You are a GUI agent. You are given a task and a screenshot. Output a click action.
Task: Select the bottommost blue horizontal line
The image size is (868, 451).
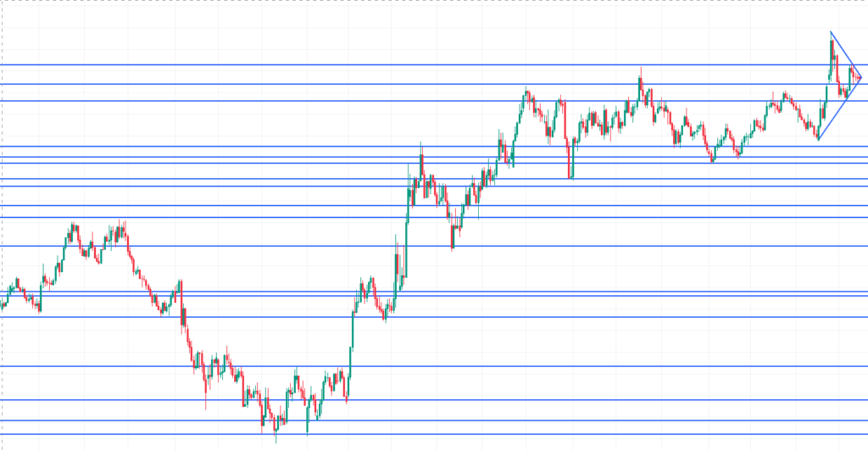424,435
